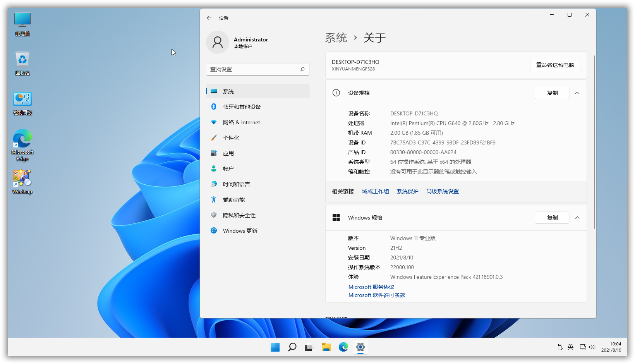This screenshot has height=364, width=635.
Task: Open the volume tray icon
Action: click(592, 347)
